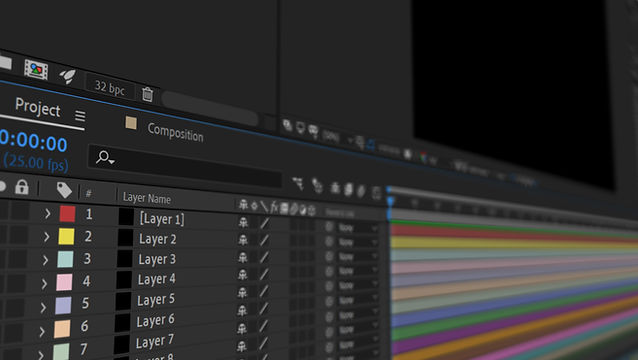Viewport: 638px width, 360px height.
Task: Click the 32 bpc color depth button
Action: [109, 87]
